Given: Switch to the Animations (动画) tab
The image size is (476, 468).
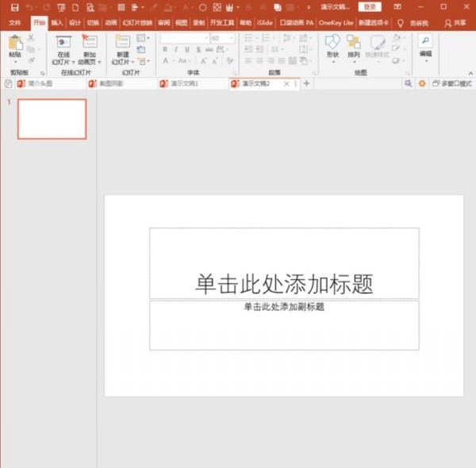Looking at the screenshot, I should point(111,23).
